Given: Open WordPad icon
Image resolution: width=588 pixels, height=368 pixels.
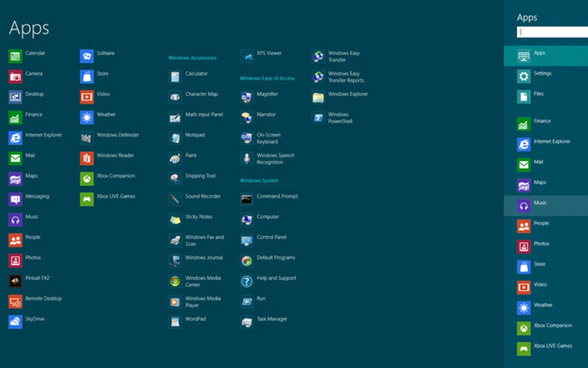Looking at the screenshot, I should [175, 322].
